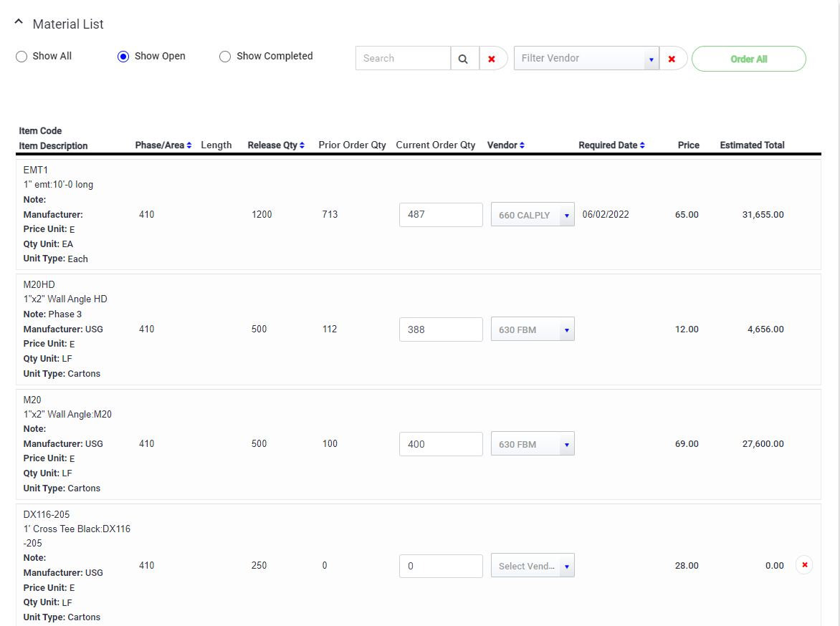This screenshot has width=840, height=626.
Task: Click the Current Order Qty column header
Action: coord(436,145)
